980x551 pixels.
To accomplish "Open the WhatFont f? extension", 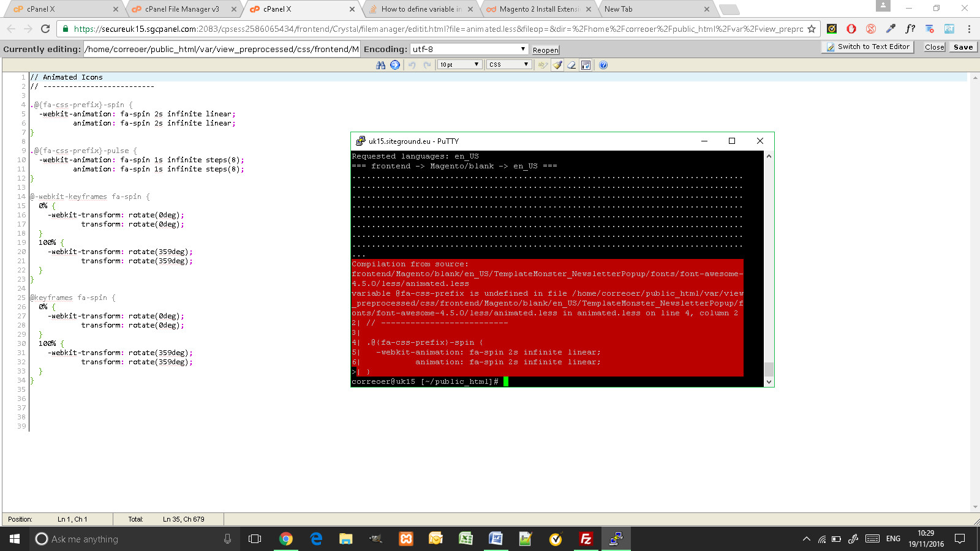I will pyautogui.click(x=910, y=29).
